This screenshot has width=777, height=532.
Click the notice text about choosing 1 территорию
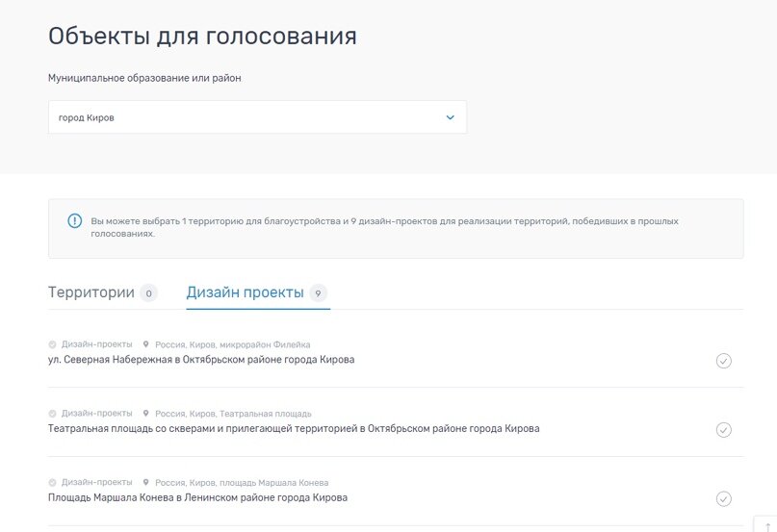click(x=384, y=227)
